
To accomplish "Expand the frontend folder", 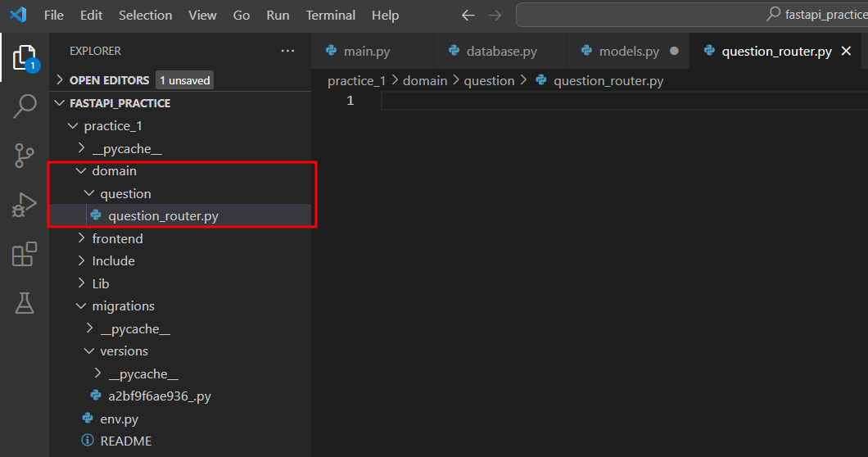I will pos(81,238).
